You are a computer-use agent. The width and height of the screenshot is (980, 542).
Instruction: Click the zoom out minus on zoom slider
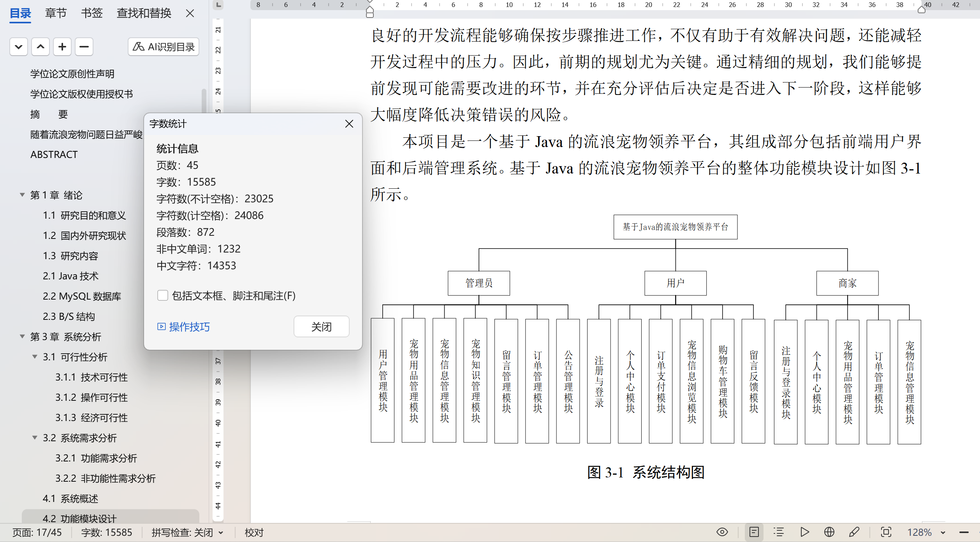click(964, 532)
